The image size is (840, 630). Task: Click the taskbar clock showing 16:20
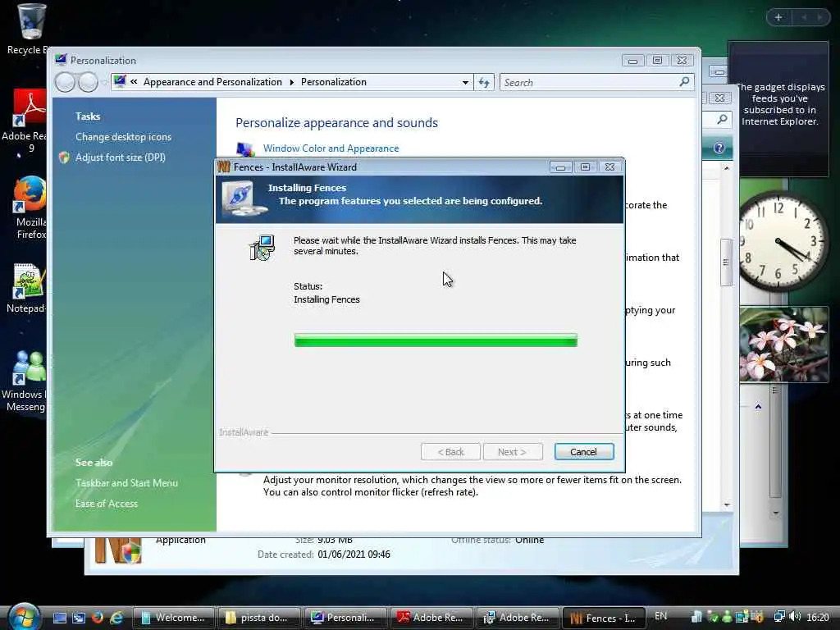[818, 618]
